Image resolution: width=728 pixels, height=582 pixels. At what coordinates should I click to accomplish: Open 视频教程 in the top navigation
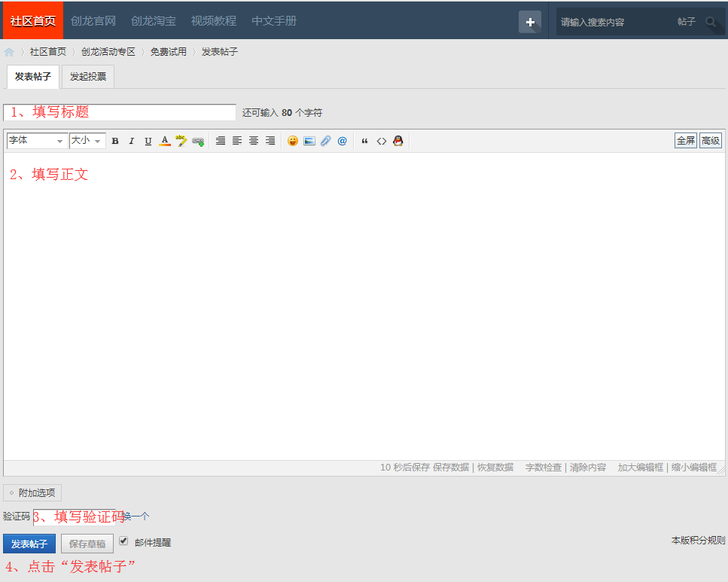(213, 20)
